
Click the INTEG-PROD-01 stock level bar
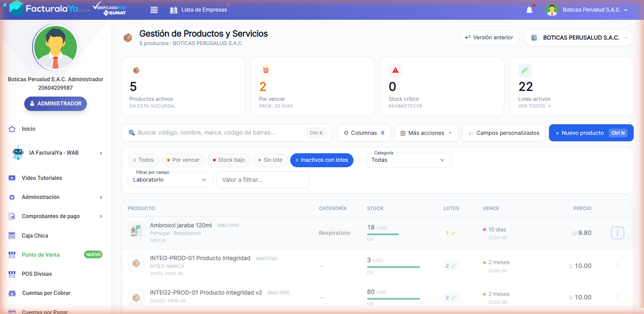pyautogui.click(x=393, y=267)
